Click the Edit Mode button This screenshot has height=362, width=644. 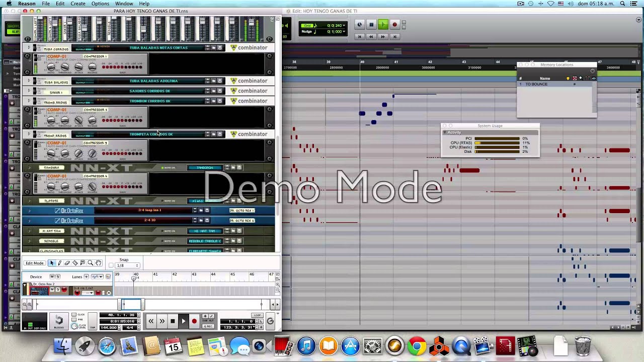click(x=35, y=263)
